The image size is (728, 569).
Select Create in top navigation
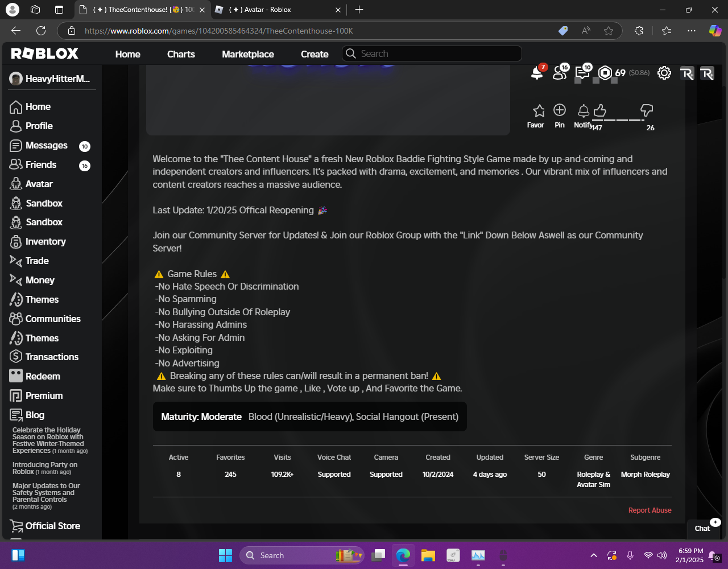click(x=315, y=54)
